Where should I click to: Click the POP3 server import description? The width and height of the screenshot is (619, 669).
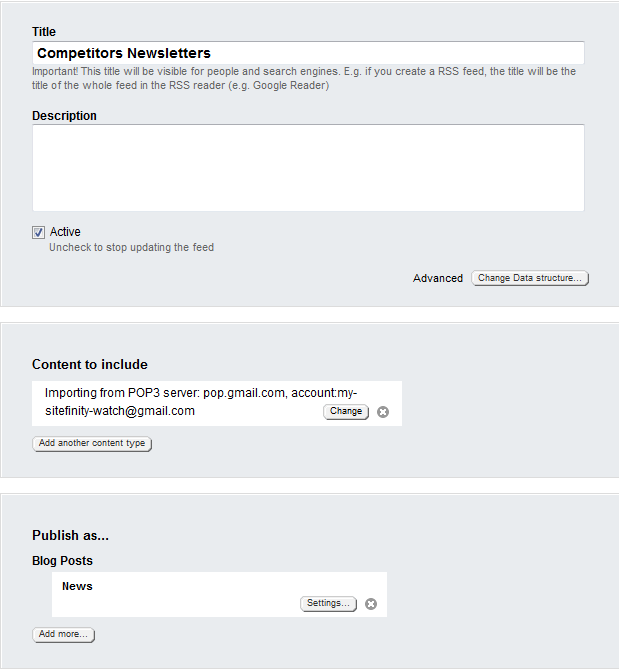(200, 402)
